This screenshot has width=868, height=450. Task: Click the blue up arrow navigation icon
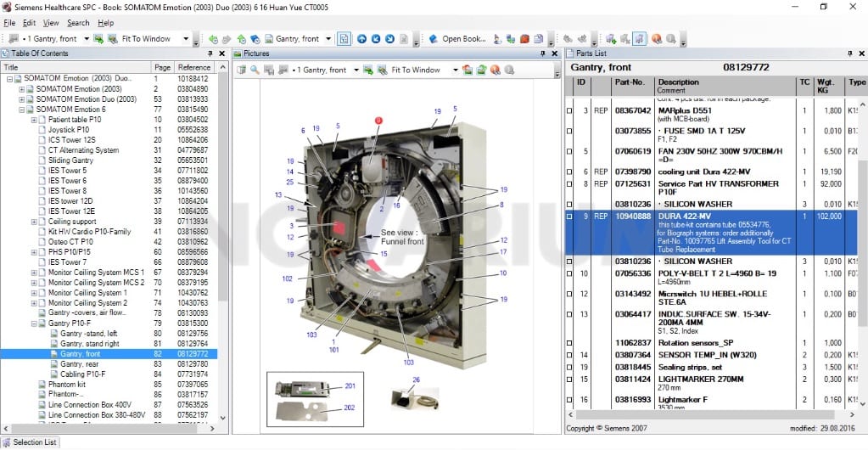click(x=361, y=39)
